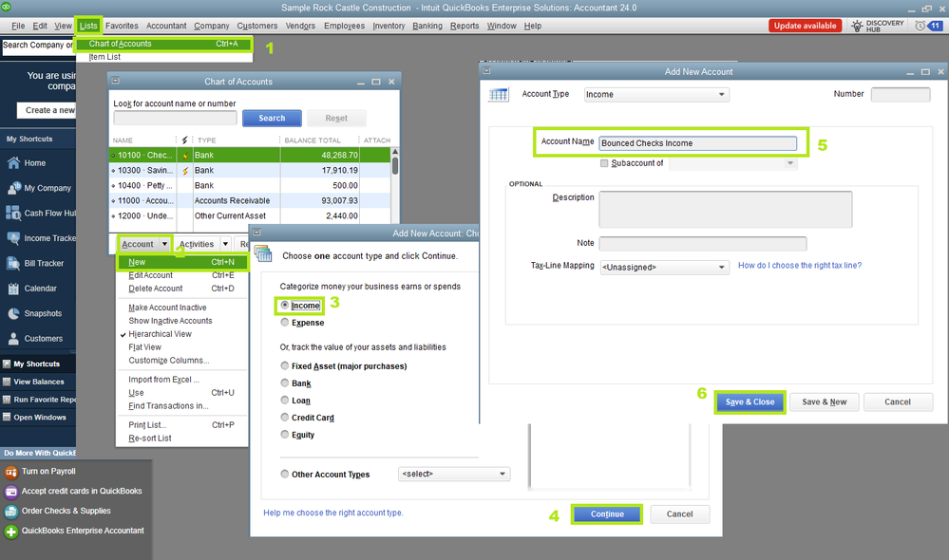The width and height of the screenshot is (949, 560).
Task: Open Income Tracker shortcut icon
Action: [x=13, y=238]
